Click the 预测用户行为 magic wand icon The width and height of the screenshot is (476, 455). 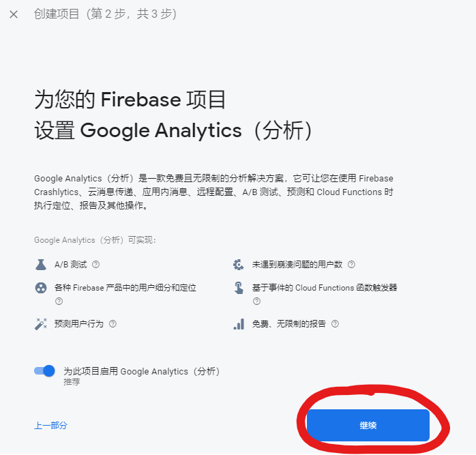[x=40, y=324]
